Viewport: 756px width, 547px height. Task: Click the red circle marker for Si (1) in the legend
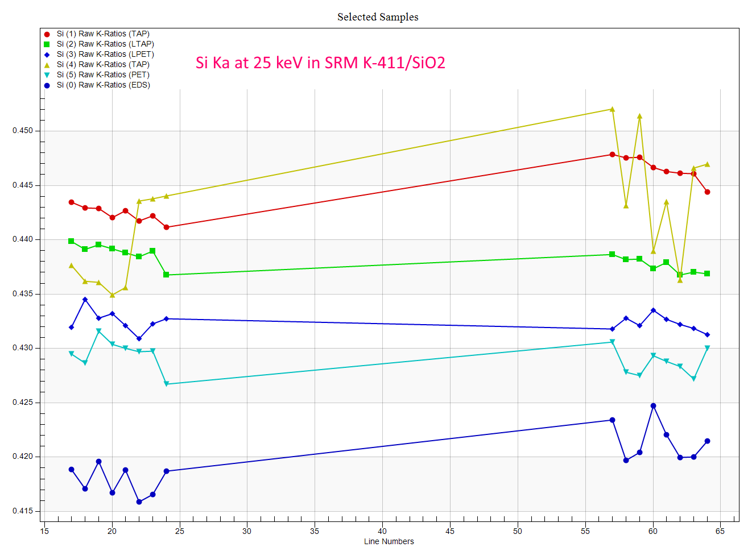click(x=47, y=34)
